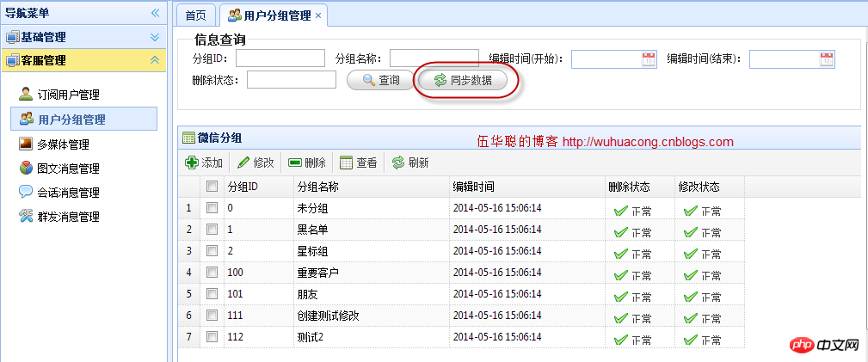Click 修改状态 checkmark icon in 黑名单 row
The image size is (868, 362).
[690, 232]
